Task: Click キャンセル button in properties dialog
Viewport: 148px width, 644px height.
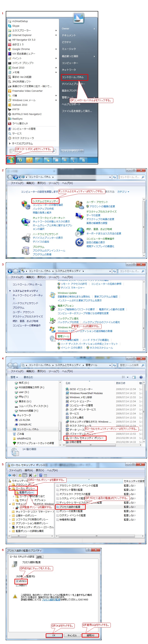Action: point(72,635)
